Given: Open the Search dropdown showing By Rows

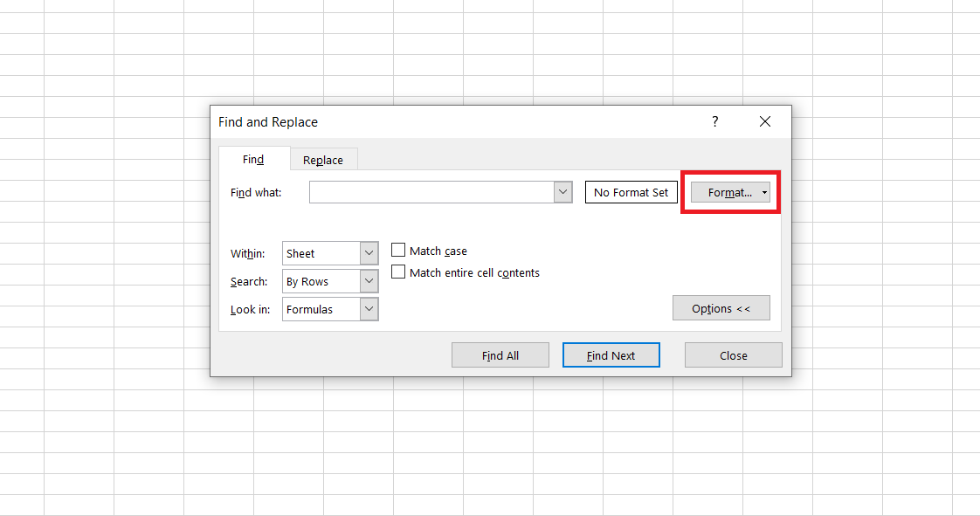Looking at the screenshot, I should click(x=331, y=282).
